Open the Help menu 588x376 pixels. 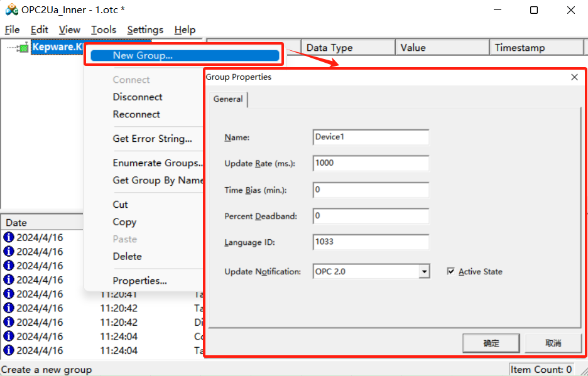[x=185, y=30]
